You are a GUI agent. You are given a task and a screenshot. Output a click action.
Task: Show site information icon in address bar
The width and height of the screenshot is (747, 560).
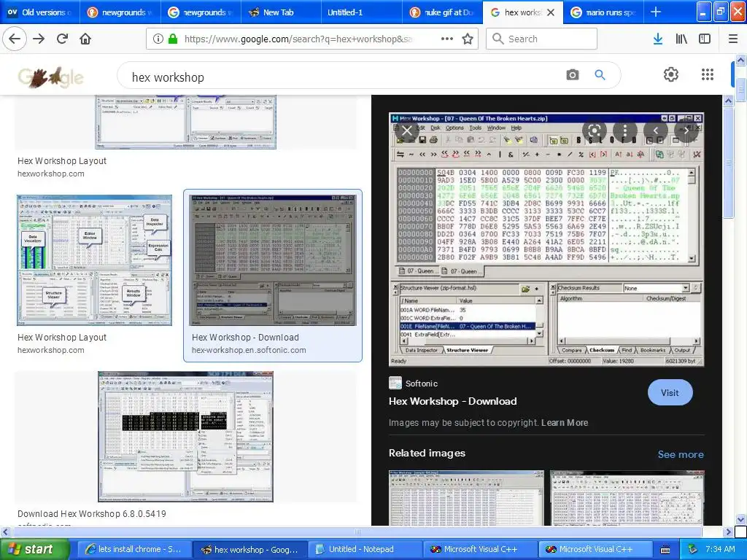158,39
